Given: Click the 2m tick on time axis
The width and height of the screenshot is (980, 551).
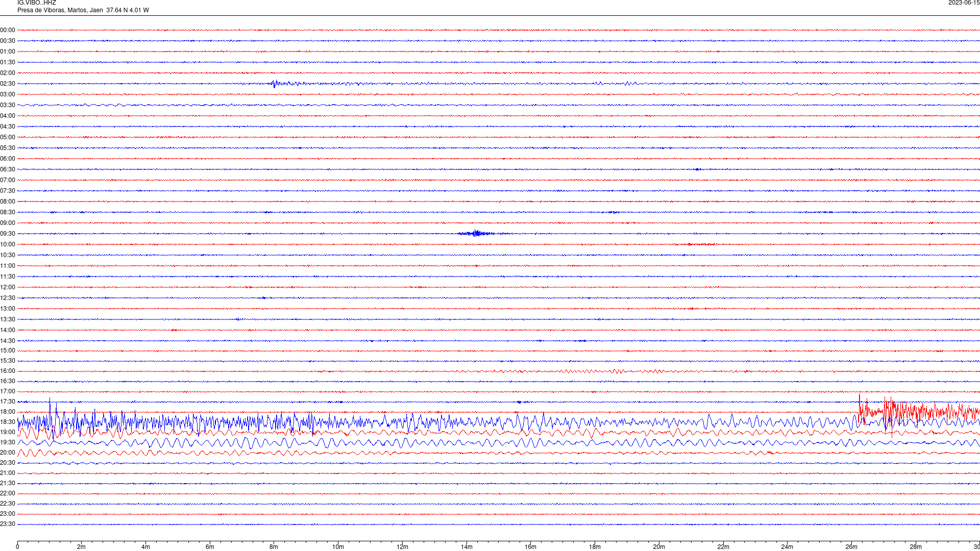Looking at the screenshot, I should [x=82, y=547].
